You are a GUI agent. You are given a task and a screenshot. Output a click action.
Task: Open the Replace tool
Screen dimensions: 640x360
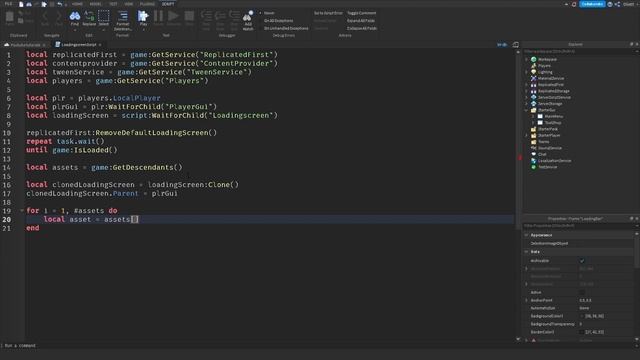(x=89, y=19)
